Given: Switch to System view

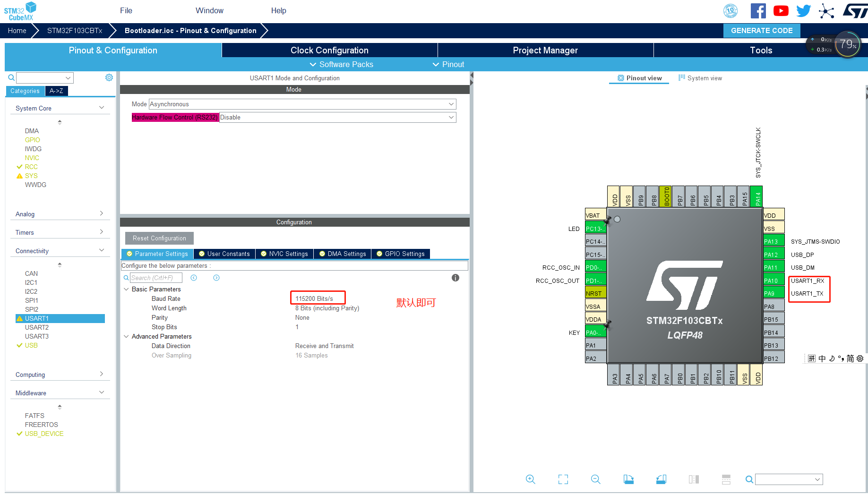Looking at the screenshot, I should click(700, 78).
